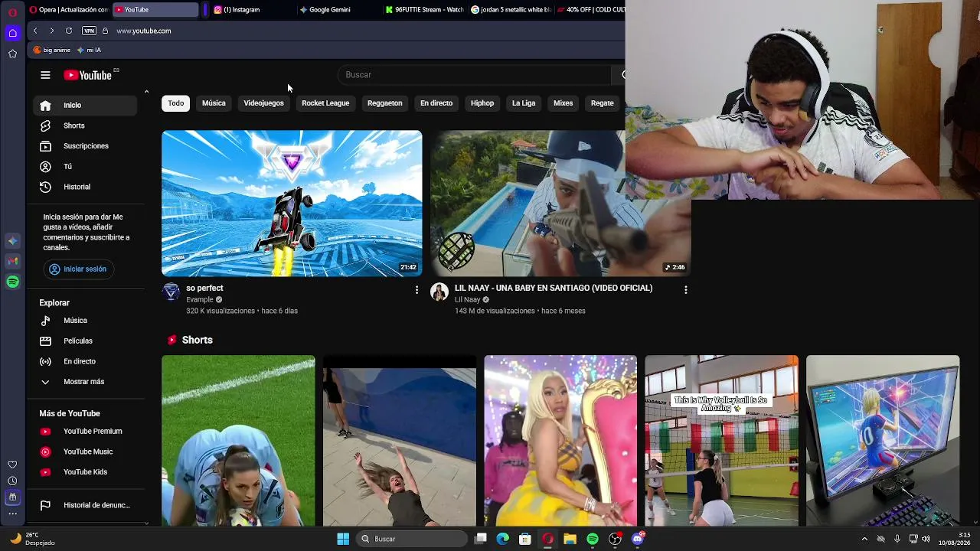Open Música under Explorar
Viewport: 980px width, 551px height.
84,321
